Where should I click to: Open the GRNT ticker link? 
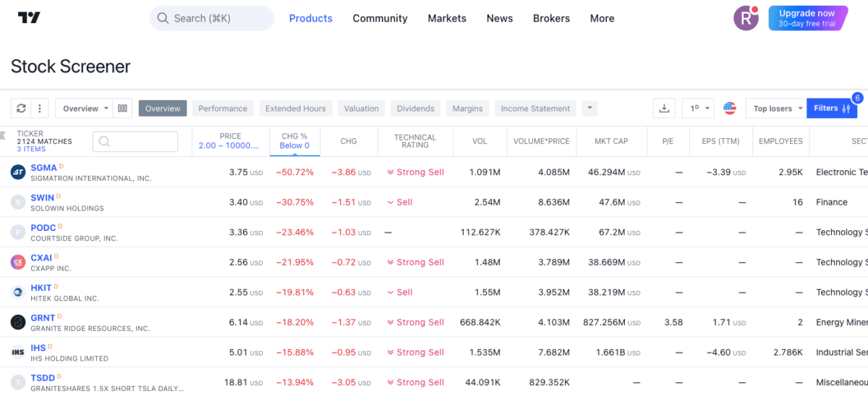(43, 318)
